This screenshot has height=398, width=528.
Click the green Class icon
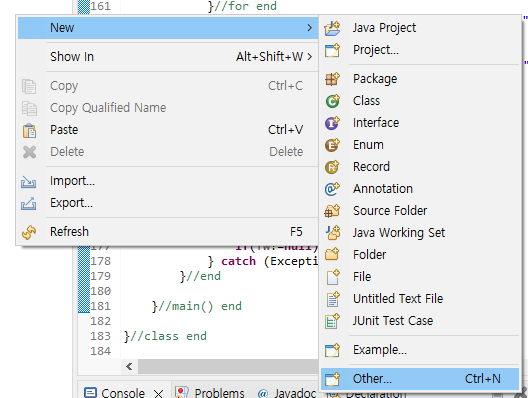coord(332,101)
